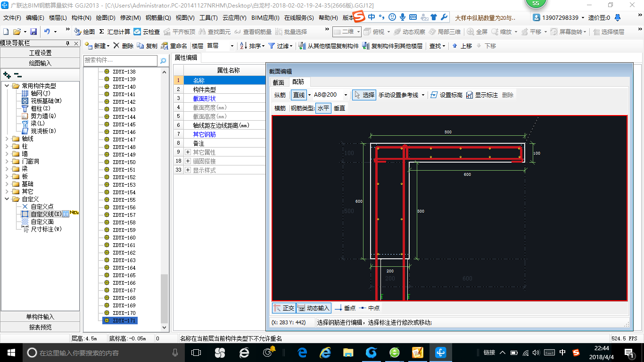Collapse the 常用构件类型 tree folder
Image resolution: width=644 pixels, height=362 pixels.
click(x=7, y=86)
